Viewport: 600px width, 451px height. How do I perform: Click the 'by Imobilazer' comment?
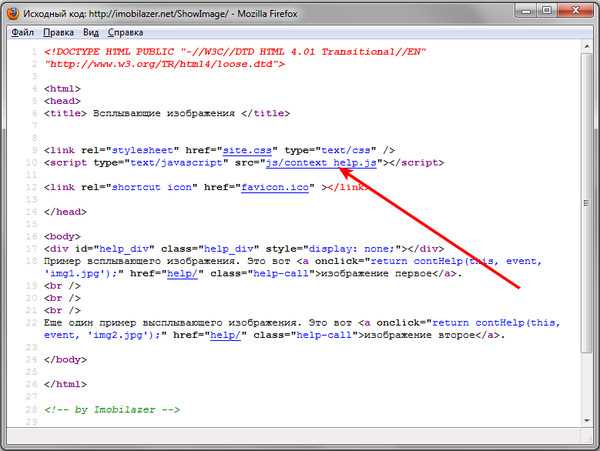click(x=112, y=410)
